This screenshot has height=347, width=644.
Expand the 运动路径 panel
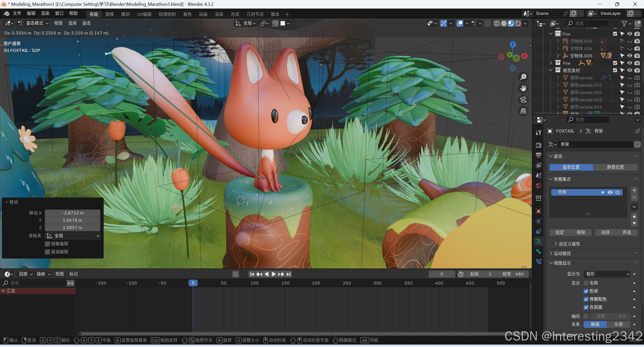562,253
